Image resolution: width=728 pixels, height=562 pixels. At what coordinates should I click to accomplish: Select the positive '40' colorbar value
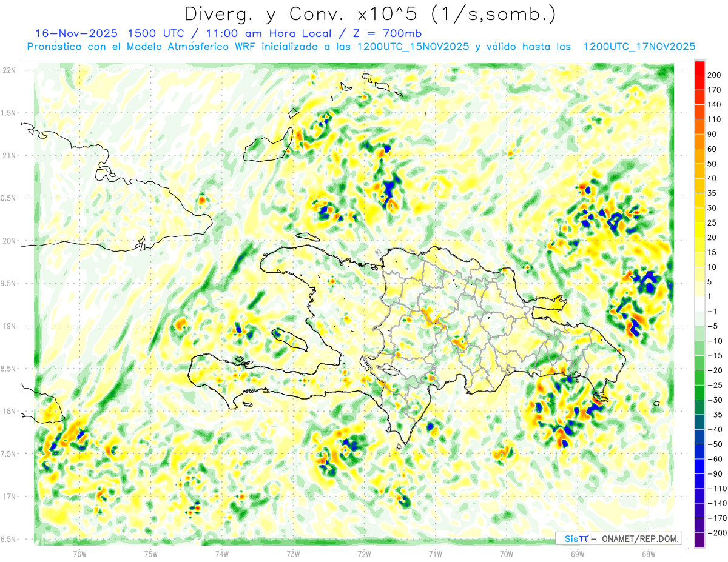click(712, 179)
